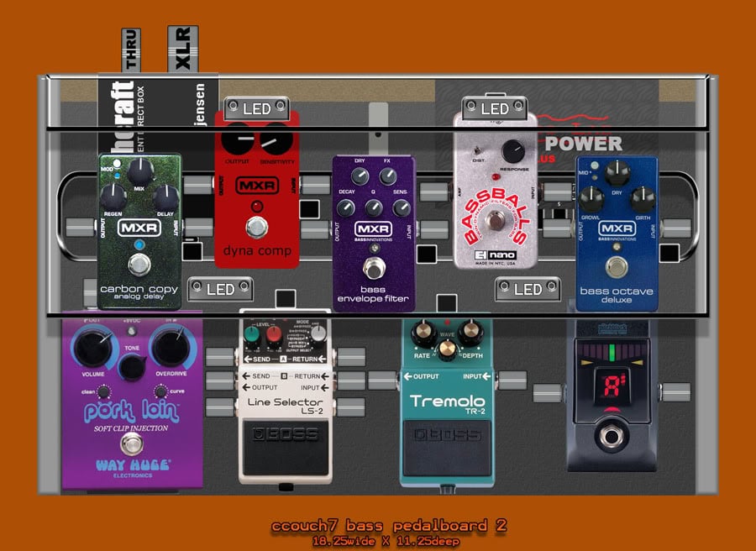Turn the Pork Loin Volume knob
This screenshot has height=551, width=756.
pyautogui.click(x=93, y=347)
